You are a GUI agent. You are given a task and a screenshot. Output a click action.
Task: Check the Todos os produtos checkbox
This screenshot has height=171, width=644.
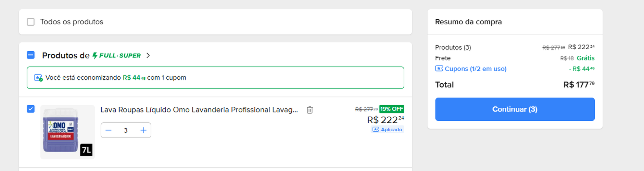point(31,22)
